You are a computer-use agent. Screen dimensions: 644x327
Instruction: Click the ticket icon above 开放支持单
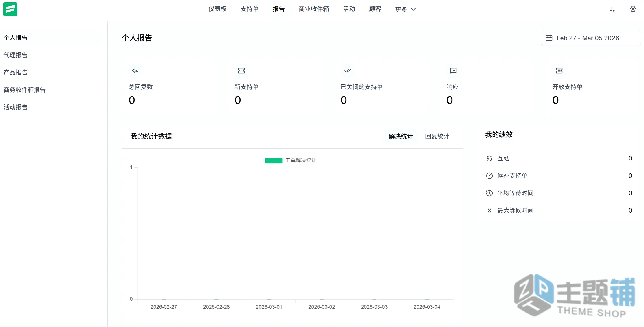559,71
